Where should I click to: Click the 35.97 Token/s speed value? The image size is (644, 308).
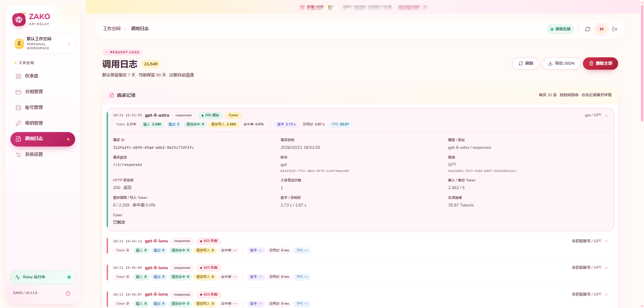pyautogui.click(x=461, y=205)
